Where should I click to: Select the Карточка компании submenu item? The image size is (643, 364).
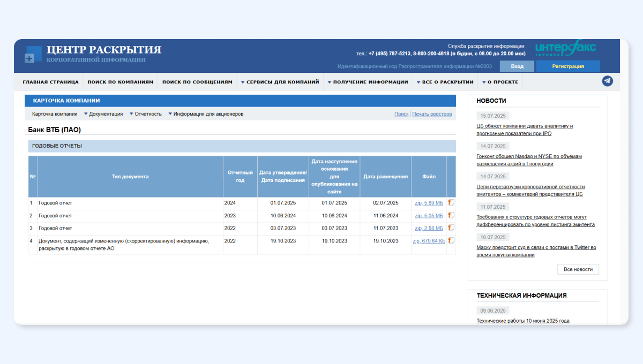point(55,114)
